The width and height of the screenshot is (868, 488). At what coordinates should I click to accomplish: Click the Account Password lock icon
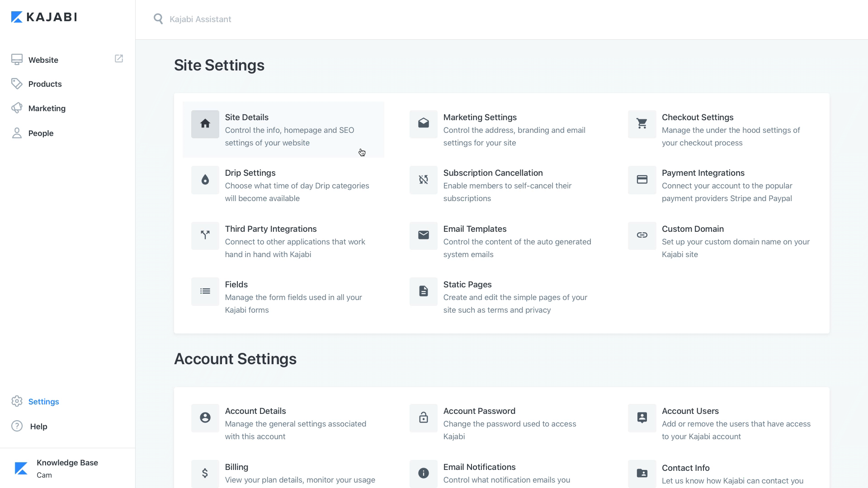coord(423,418)
